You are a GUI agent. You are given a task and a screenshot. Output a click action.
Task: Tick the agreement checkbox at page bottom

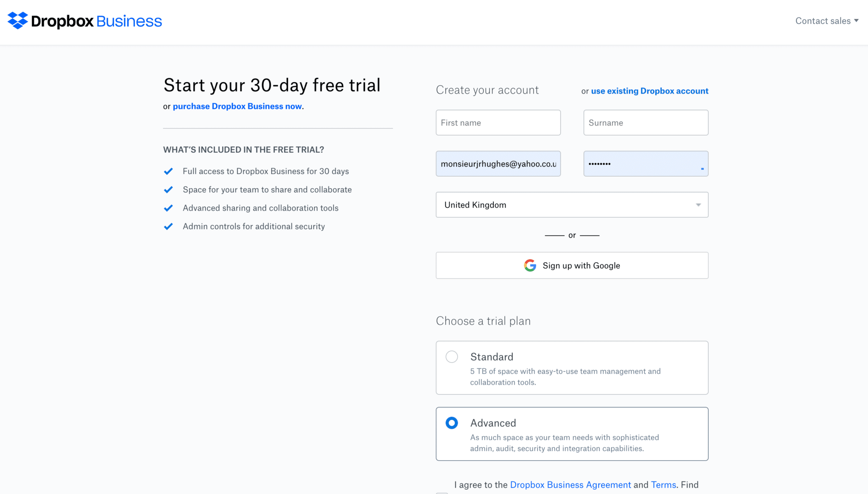[x=442, y=493]
